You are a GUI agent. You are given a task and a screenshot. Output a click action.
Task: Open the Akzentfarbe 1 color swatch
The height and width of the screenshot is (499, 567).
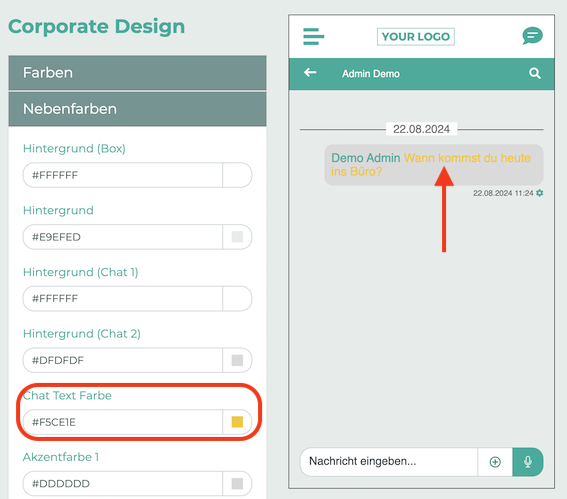pos(237,483)
